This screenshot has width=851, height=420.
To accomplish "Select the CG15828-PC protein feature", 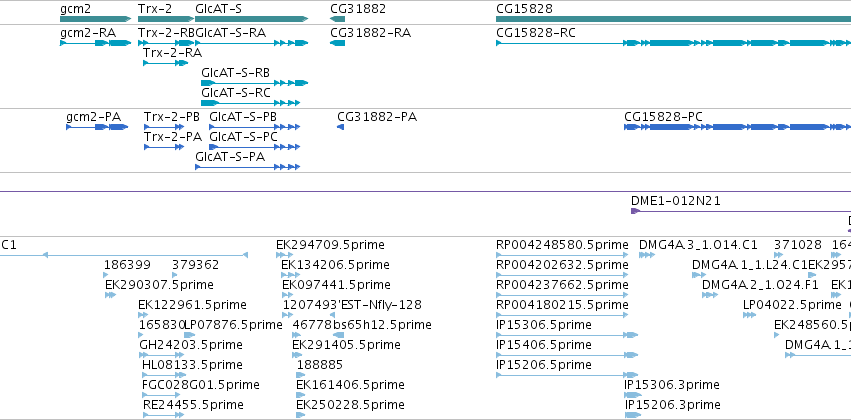I will [x=738, y=126].
